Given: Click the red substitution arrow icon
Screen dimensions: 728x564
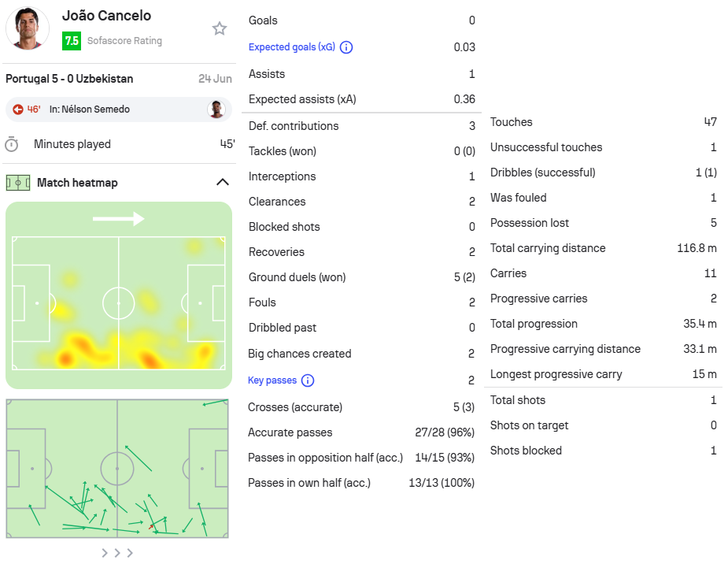Looking at the screenshot, I should pyautogui.click(x=18, y=109).
